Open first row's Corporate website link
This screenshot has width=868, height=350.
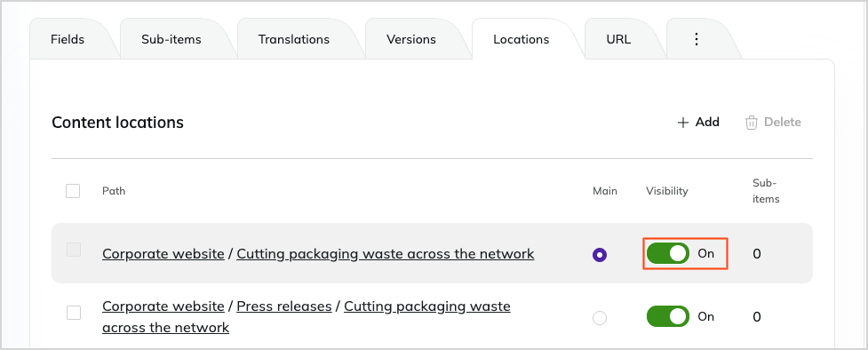click(163, 254)
